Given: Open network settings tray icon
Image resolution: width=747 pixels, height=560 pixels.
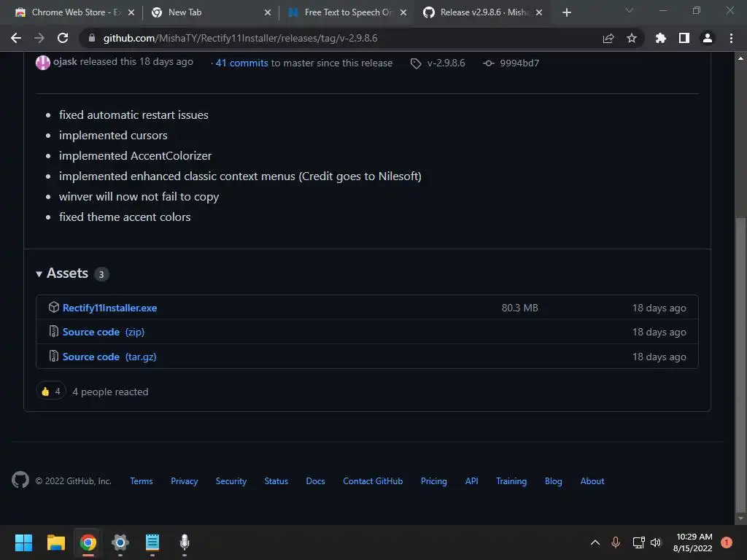Looking at the screenshot, I should point(638,542).
